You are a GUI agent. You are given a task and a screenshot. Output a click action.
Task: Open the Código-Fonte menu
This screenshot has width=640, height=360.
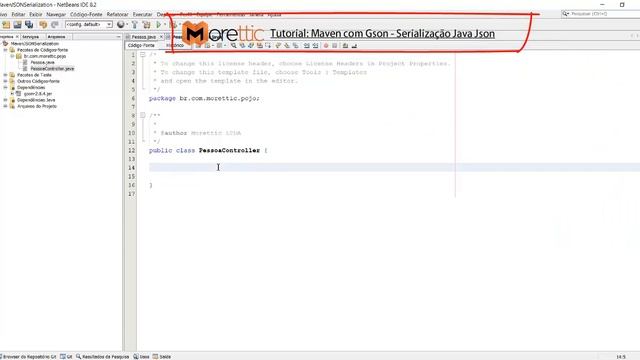pos(86,14)
